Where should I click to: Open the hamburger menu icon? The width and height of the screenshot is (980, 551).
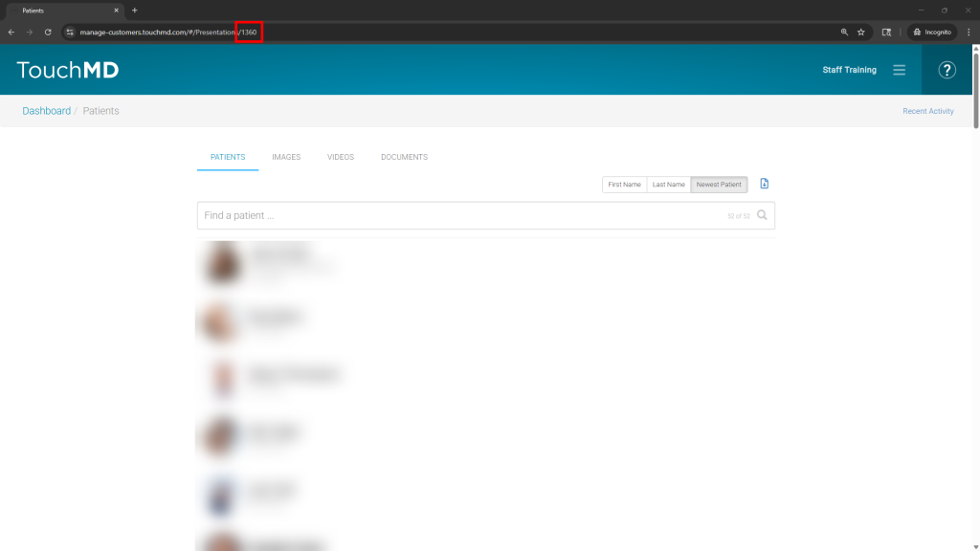pyautogui.click(x=899, y=70)
